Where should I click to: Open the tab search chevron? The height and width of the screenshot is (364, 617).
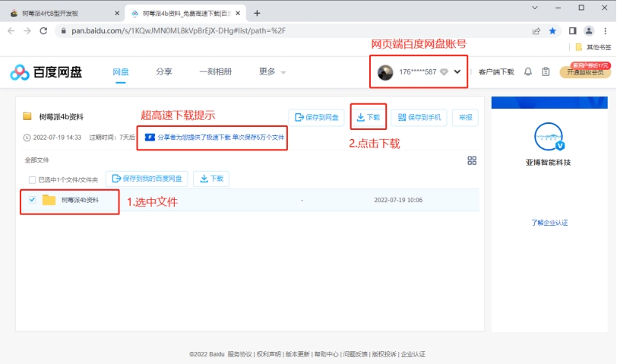tap(535, 8)
